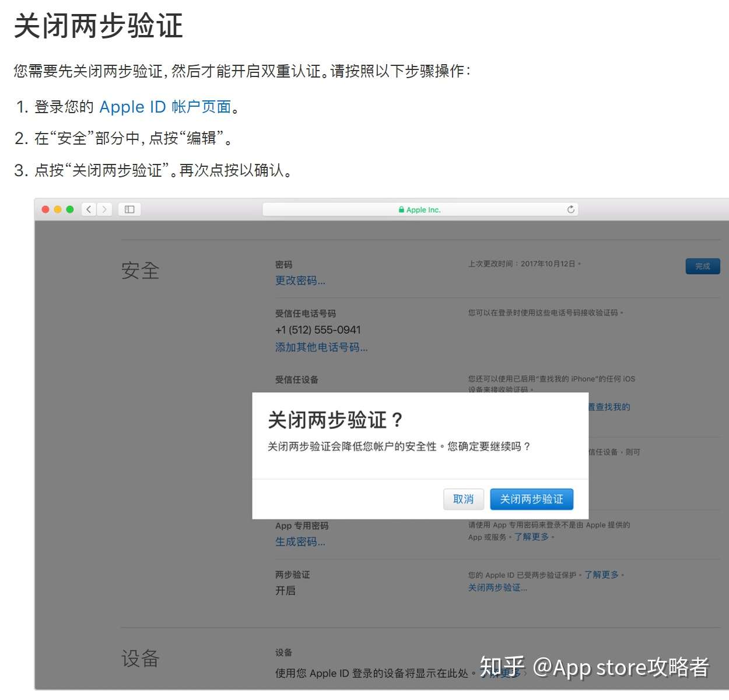Open the Apple ID 帐户页面 link
Image resolution: width=729 pixels, height=700 pixels.
click(x=165, y=107)
